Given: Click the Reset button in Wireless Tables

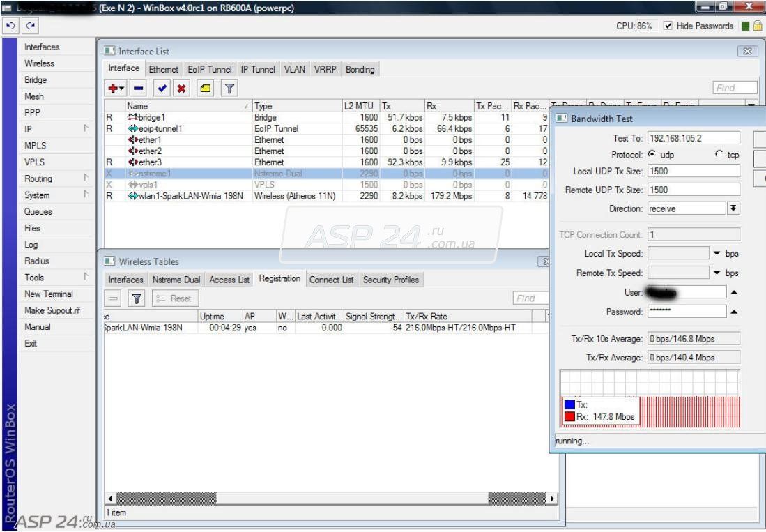Looking at the screenshot, I should point(176,298).
